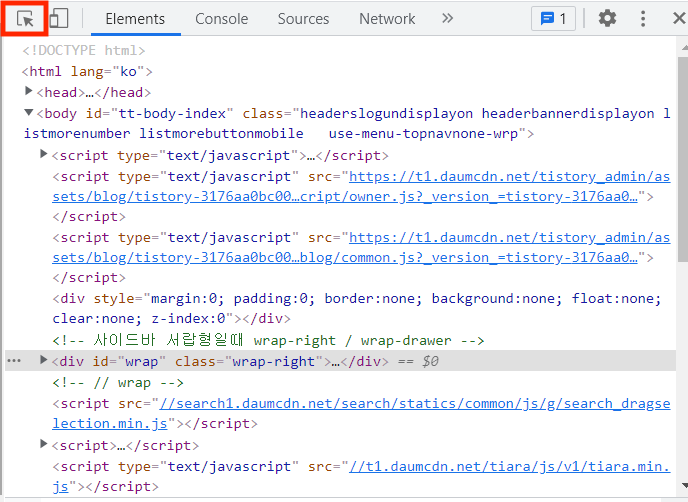Open DevTools settings gear
The width and height of the screenshot is (688, 502).
click(x=607, y=18)
